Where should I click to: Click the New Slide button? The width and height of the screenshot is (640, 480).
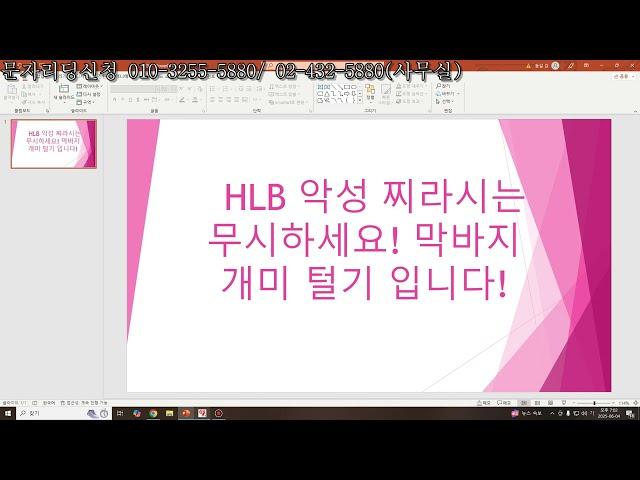[64, 93]
